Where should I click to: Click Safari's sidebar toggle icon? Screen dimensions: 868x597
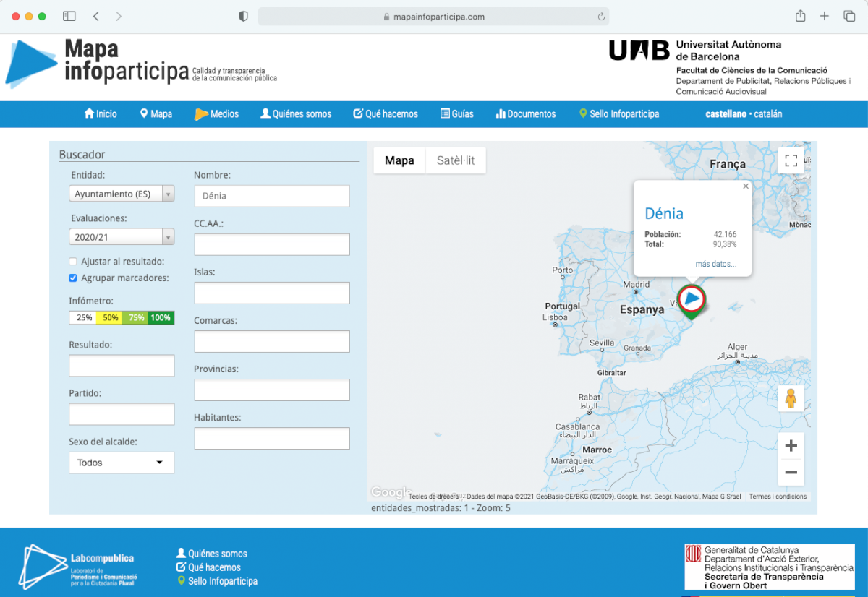69,16
